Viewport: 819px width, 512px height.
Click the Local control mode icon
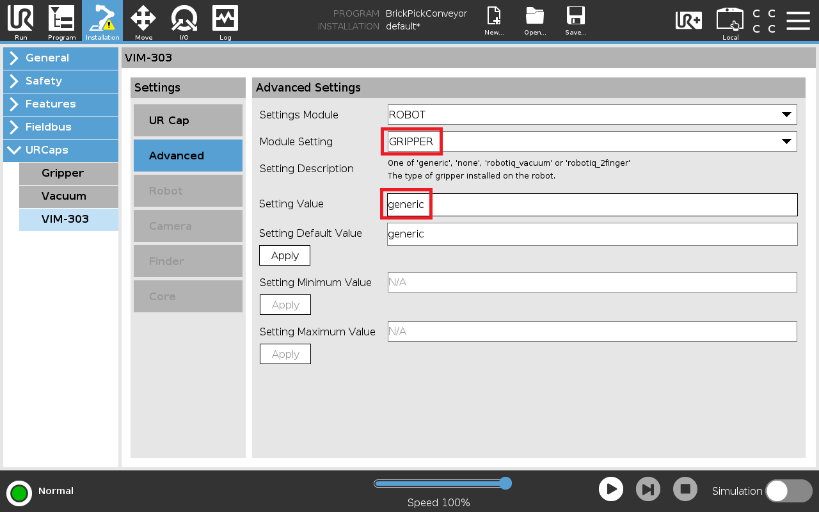point(730,23)
